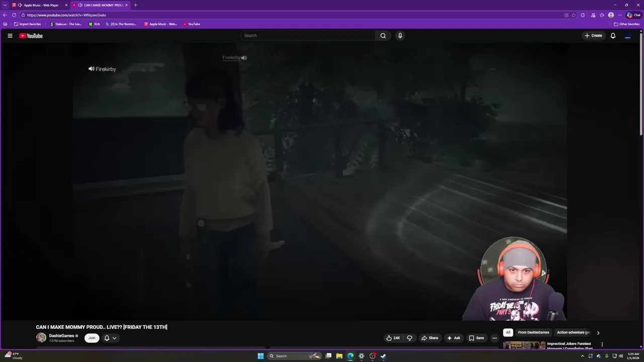Select the CAN I MAKE MOMMY PROUD tab

click(x=101, y=5)
